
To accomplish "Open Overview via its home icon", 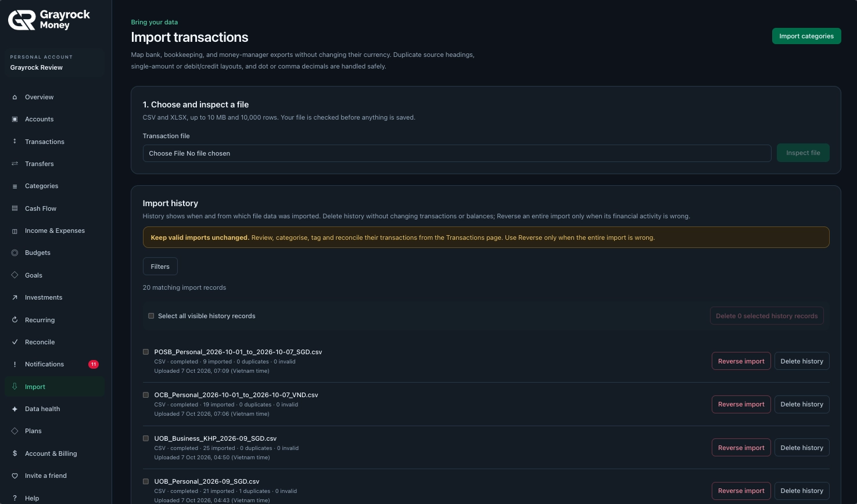I will click(15, 97).
